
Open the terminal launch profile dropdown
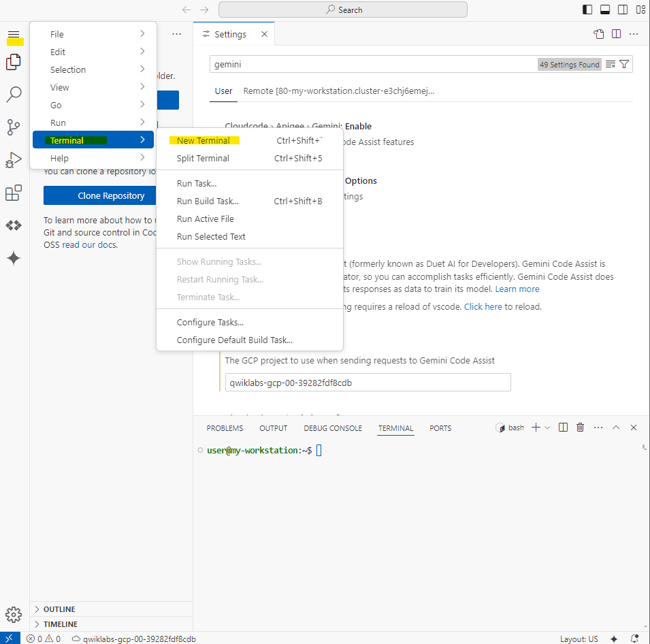click(x=547, y=428)
